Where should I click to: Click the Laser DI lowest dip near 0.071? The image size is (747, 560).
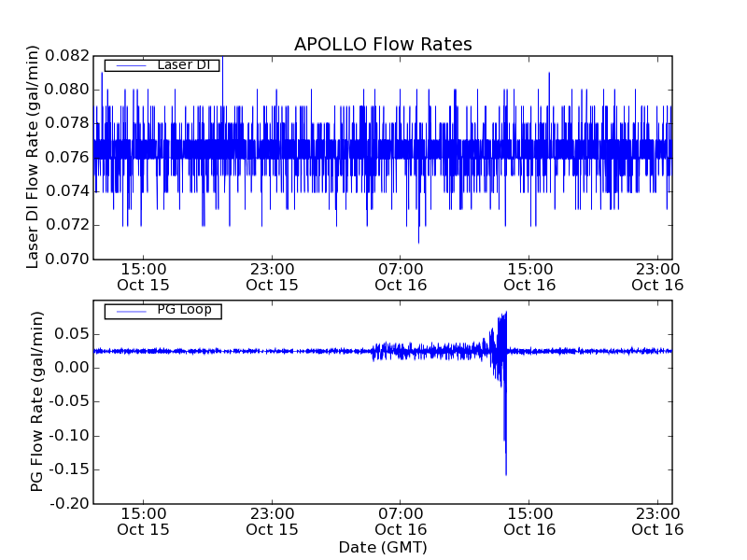418,242
